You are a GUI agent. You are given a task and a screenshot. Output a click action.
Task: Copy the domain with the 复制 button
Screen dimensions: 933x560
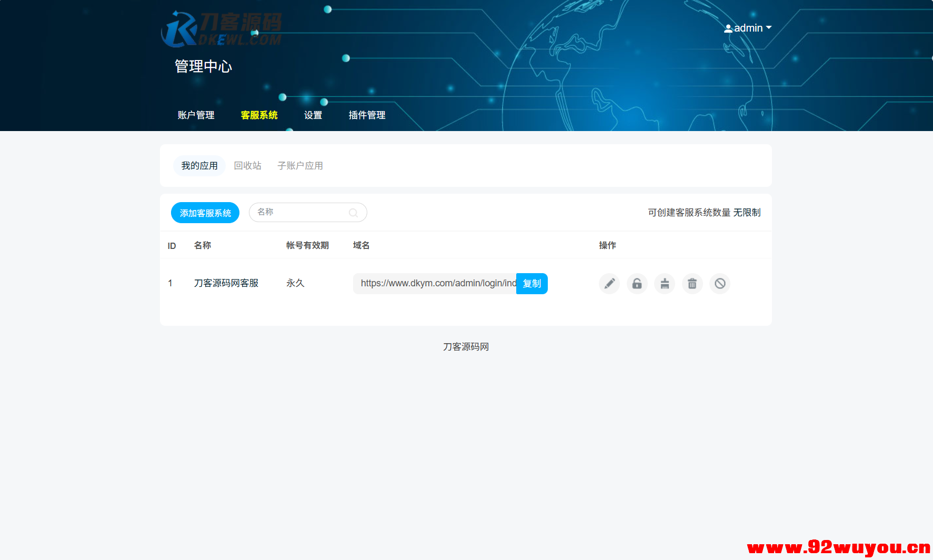[x=531, y=284]
